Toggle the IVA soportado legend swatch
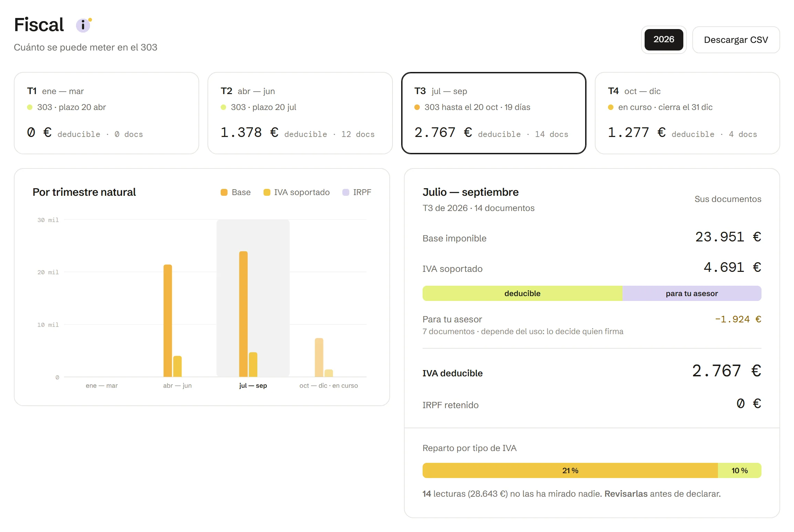Viewport: 794px width, 532px height. [267, 192]
